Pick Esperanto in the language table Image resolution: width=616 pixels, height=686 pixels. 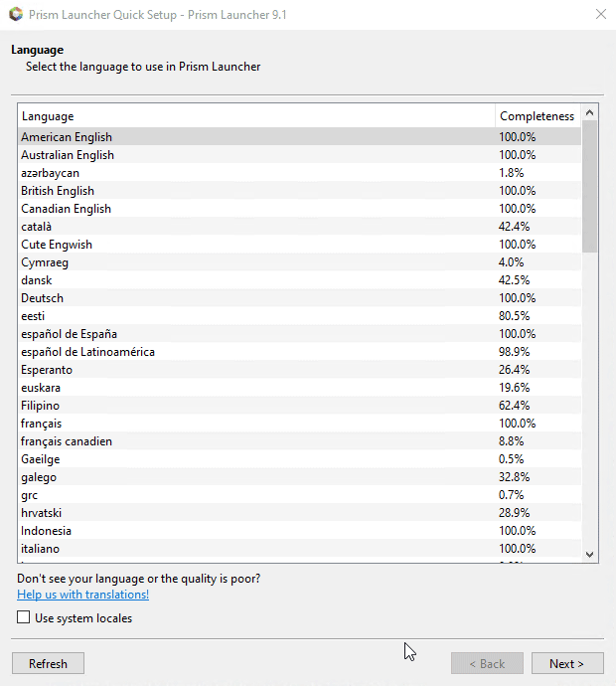point(47,370)
